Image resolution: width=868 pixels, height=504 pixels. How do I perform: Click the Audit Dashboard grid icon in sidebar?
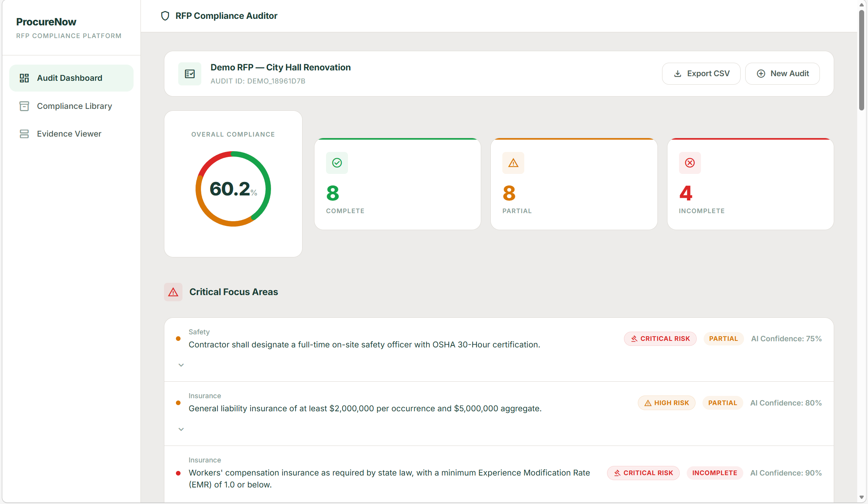24,78
